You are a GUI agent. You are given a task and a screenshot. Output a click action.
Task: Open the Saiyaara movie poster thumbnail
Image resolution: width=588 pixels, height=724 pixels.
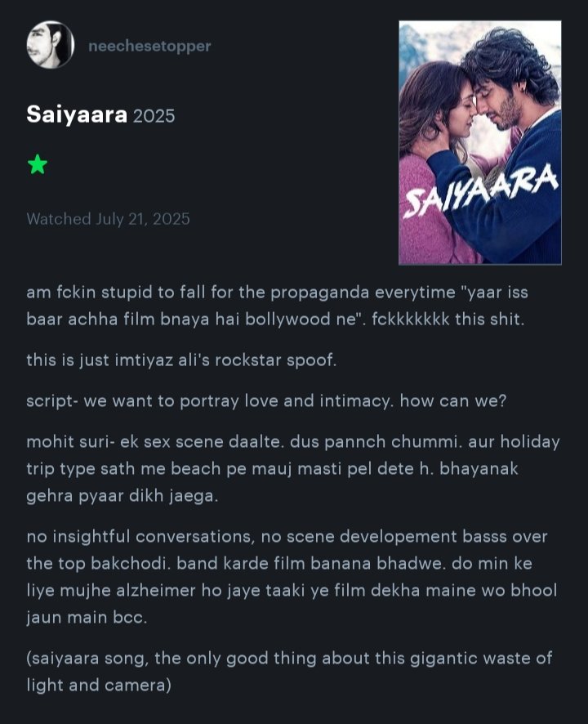tap(480, 142)
